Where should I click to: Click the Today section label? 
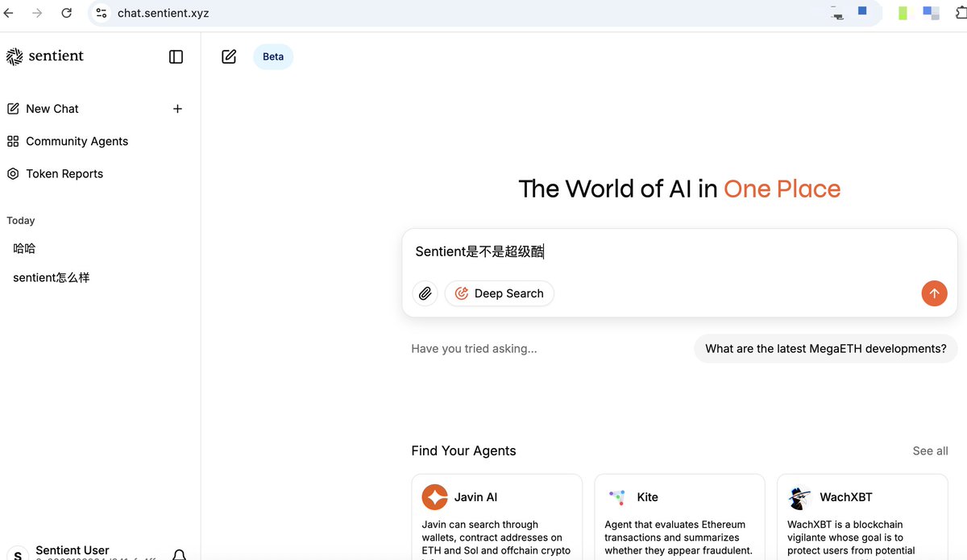(21, 220)
